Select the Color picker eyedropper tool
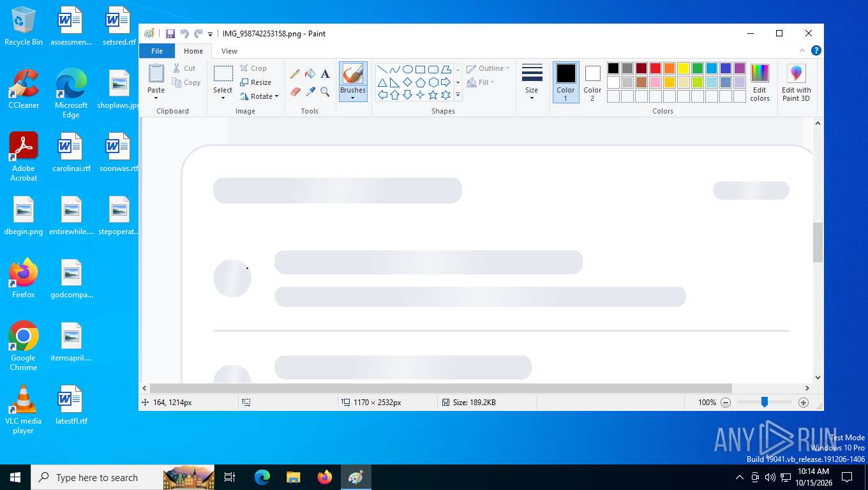The image size is (868, 490). tap(310, 92)
